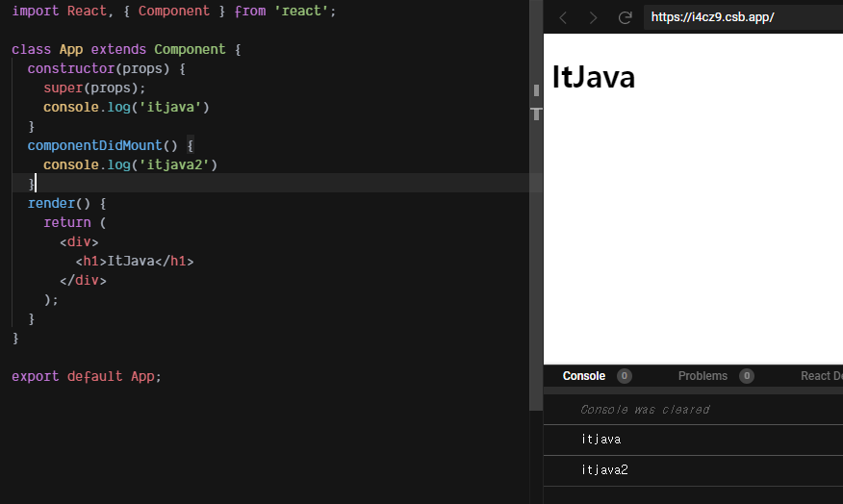The height and width of the screenshot is (504, 843).
Task: Go forward in the preview browser
Action: coord(593,17)
